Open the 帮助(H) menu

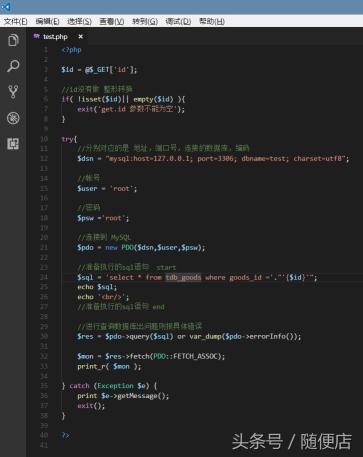tap(212, 22)
